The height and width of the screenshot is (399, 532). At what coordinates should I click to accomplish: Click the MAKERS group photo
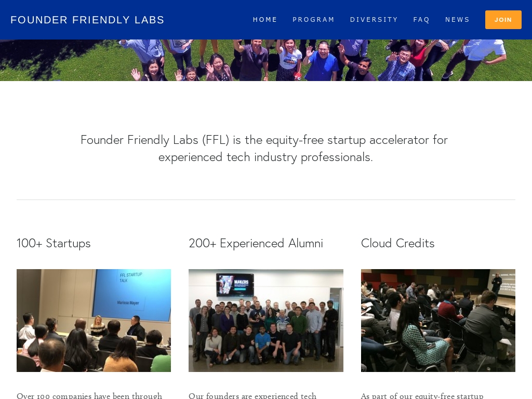[266, 321]
